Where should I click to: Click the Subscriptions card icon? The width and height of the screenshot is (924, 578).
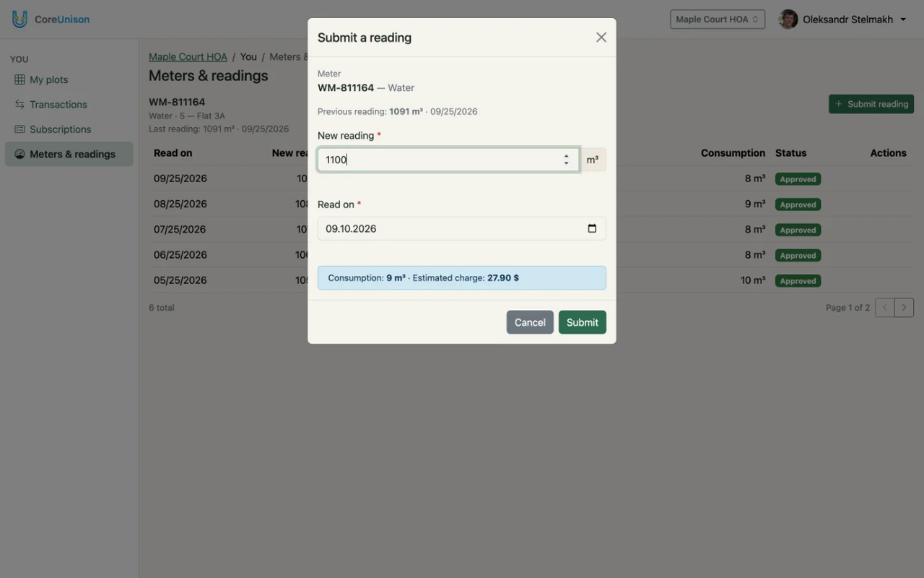click(19, 129)
